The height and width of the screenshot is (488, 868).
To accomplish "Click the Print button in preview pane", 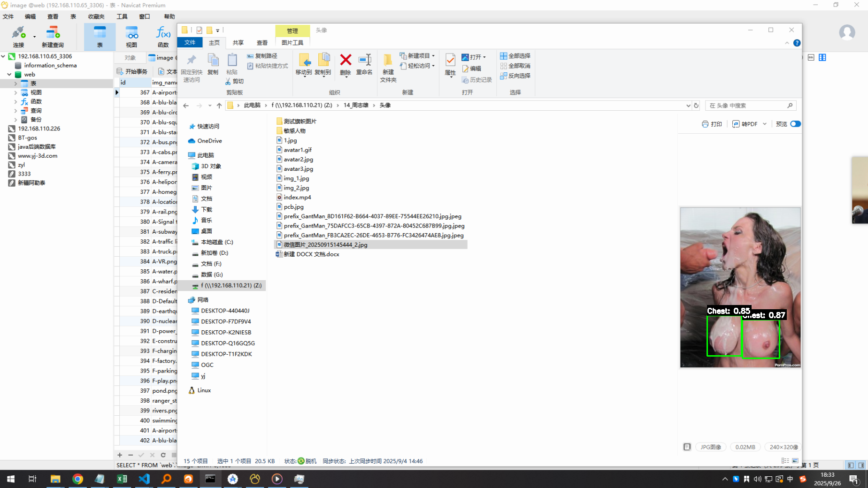I will click(712, 124).
